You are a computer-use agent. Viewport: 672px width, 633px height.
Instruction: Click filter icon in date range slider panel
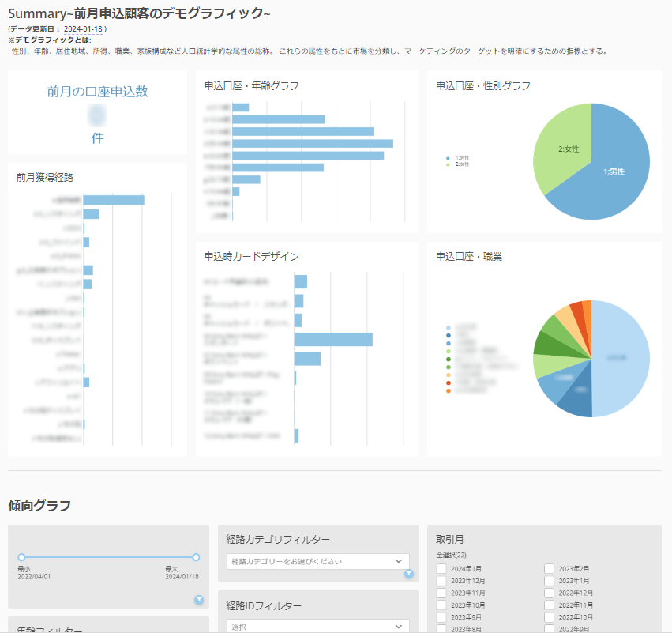[x=199, y=600]
